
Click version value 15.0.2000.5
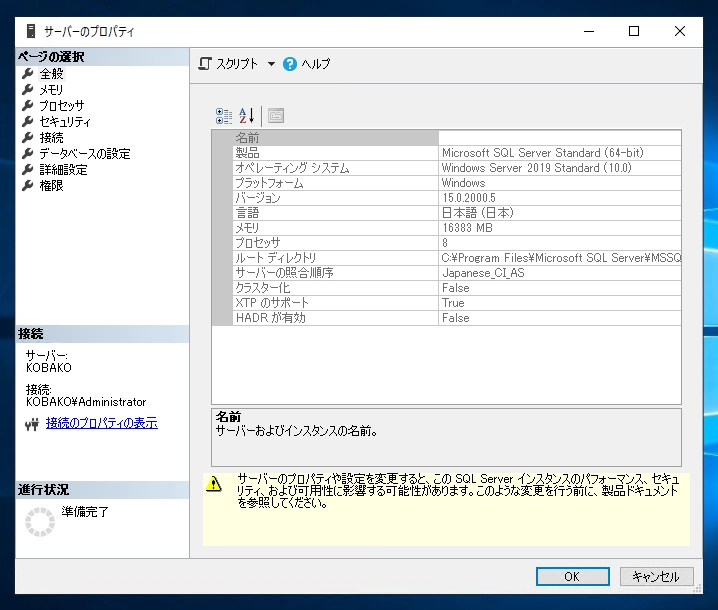(468, 197)
